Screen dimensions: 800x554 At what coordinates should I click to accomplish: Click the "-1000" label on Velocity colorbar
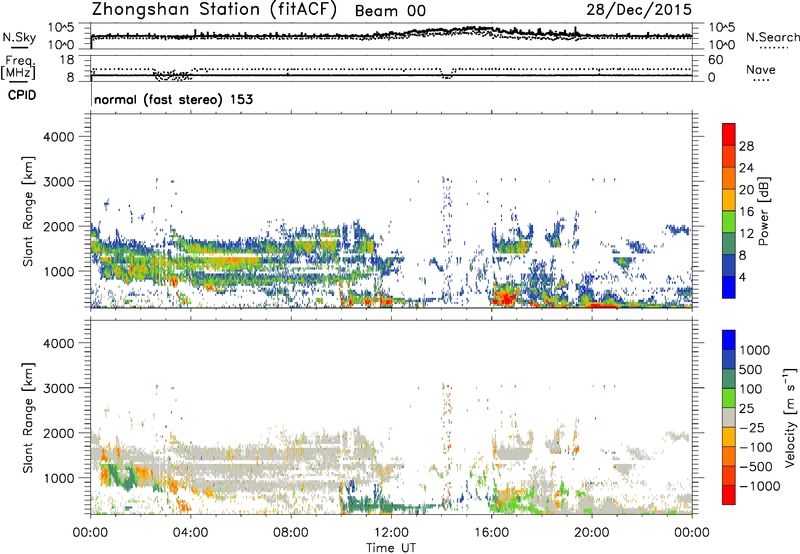click(x=760, y=486)
